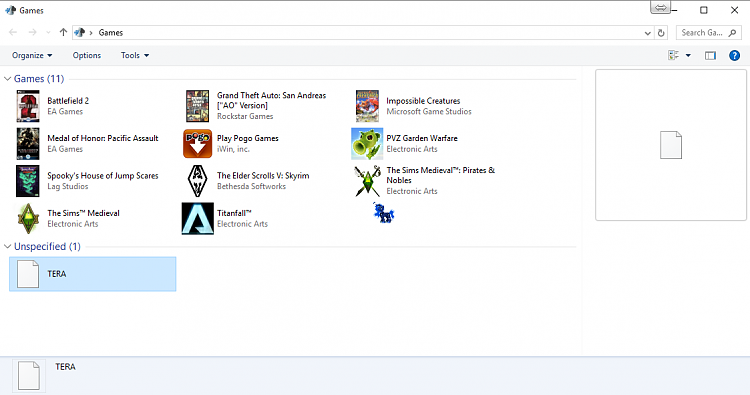
Task: Click the back navigation arrow
Action: coord(13,33)
